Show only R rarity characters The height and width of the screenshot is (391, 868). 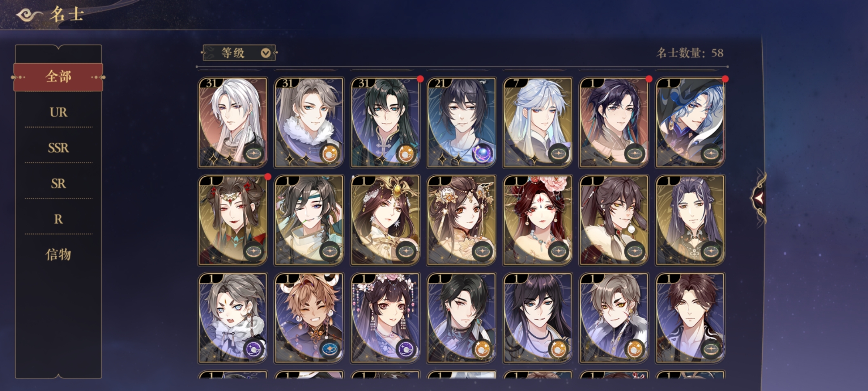point(58,219)
